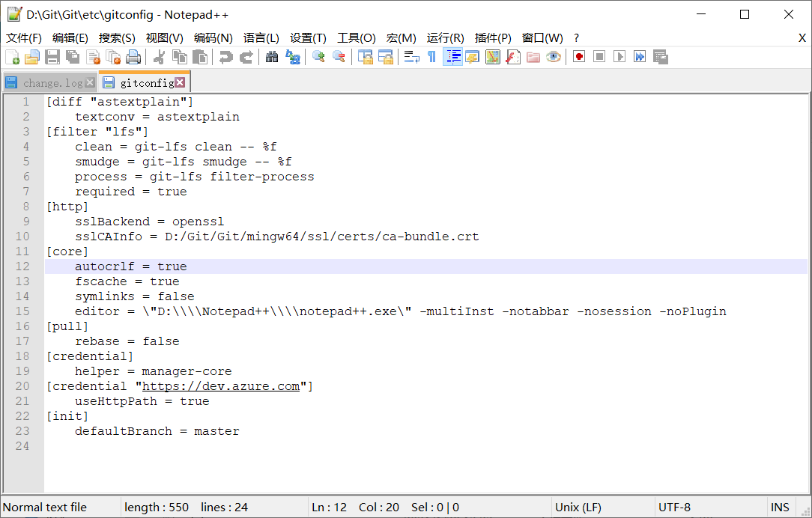The image size is (812, 518).
Task: Show the Document Map panel icon
Action: (492, 57)
